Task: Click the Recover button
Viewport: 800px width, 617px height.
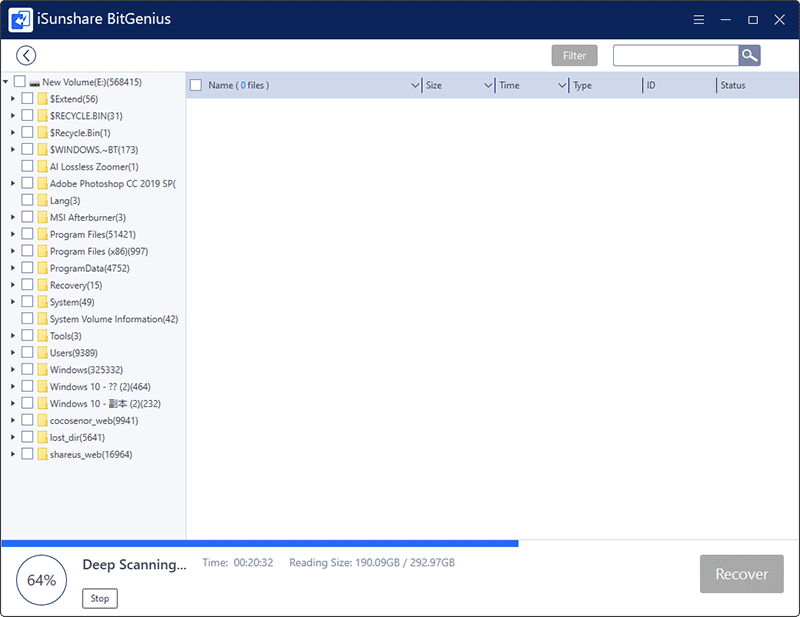Action: [741, 574]
